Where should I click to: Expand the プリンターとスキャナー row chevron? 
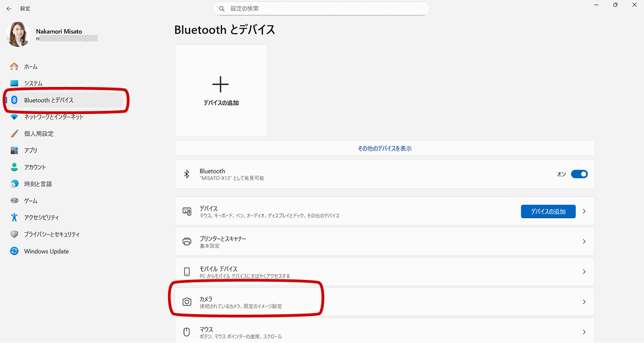[584, 242]
